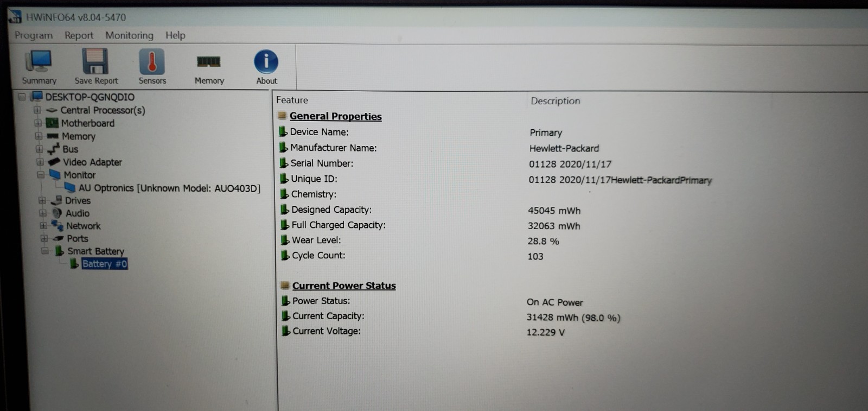The height and width of the screenshot is (411, 868).
Task: Click the Memory node icon in tree
Action: tap(53, 136)
